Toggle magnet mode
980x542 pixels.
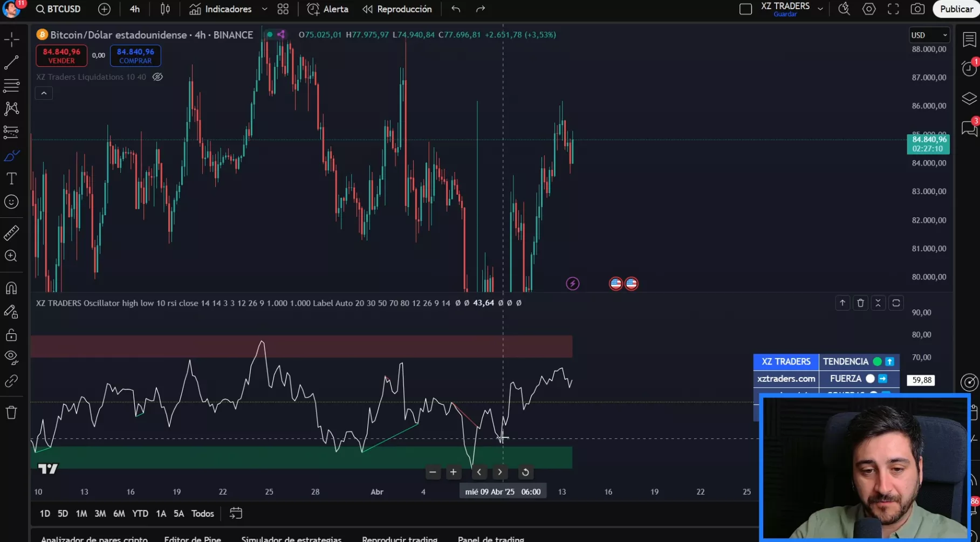11,288
